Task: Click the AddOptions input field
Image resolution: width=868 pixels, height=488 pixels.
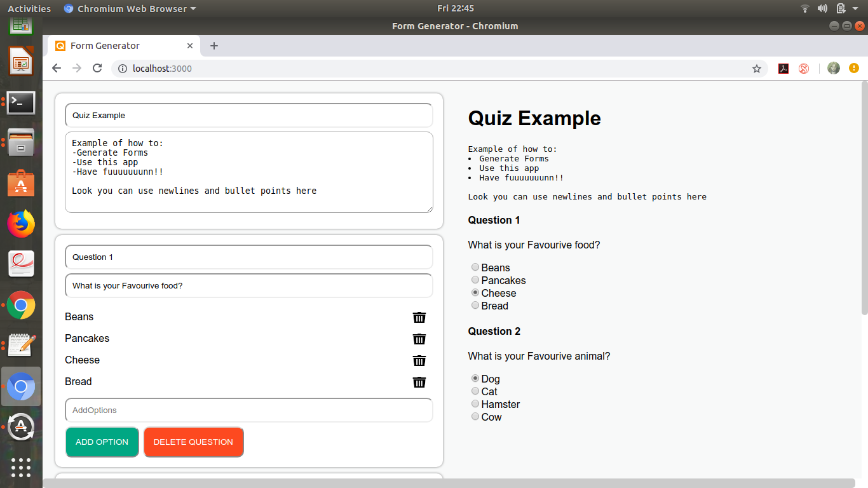Action: 248,410
